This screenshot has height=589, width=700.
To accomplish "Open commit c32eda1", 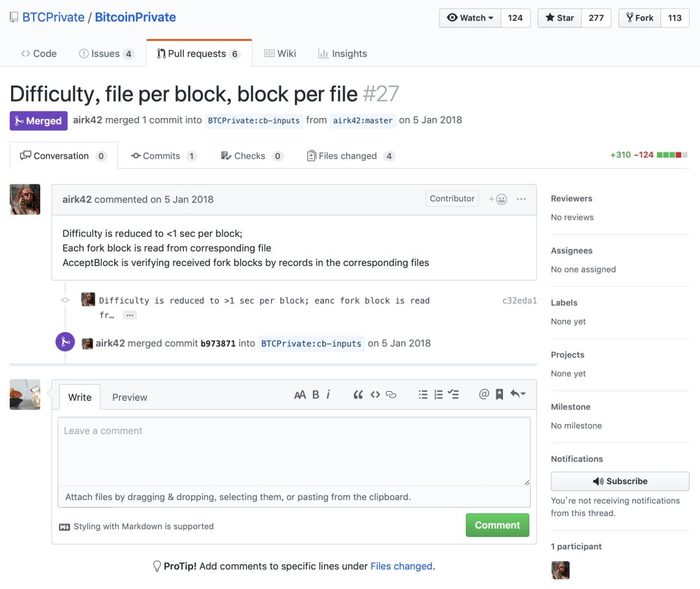I will click(520, 301).
